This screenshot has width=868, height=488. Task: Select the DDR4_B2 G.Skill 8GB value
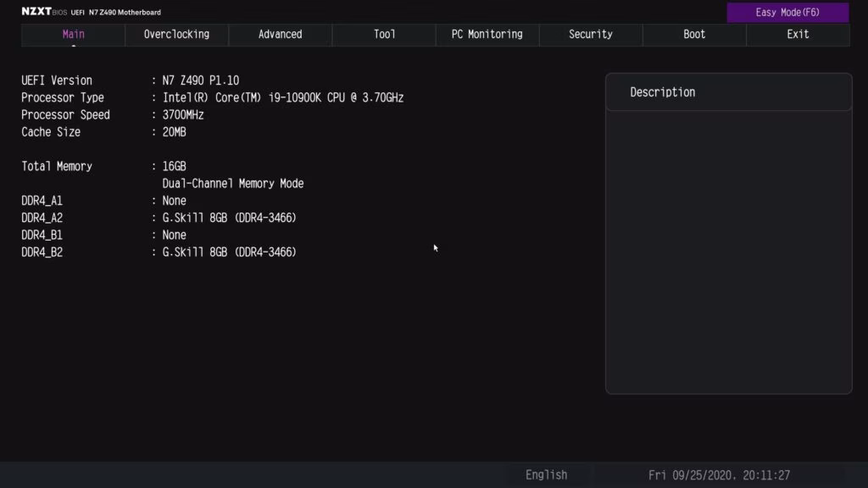coord(229,252)
